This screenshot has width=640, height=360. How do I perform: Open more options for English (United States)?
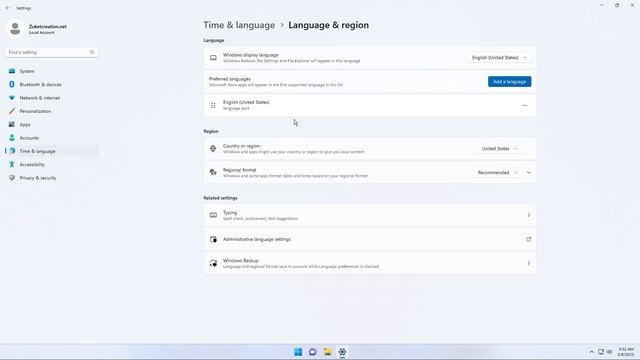point(524,106)
